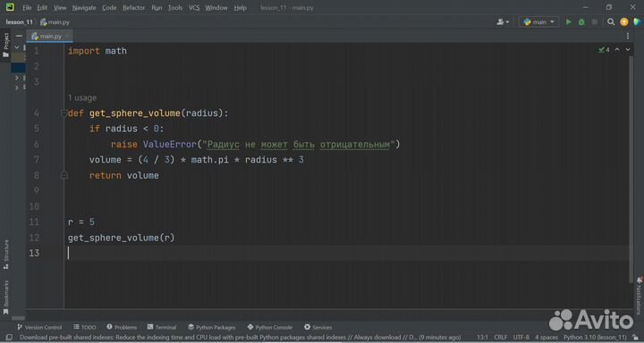Go to previous highlighted problem arrow
The height and width of the screenshot is (343, 644).
617,49
